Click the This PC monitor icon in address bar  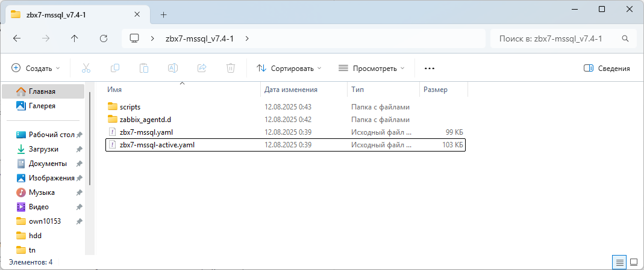[x=134, y=38]
